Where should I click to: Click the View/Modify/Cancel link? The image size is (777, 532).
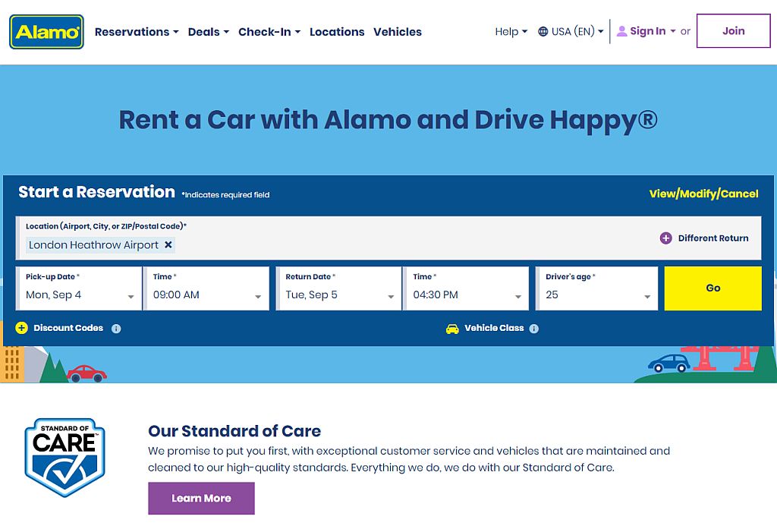pyautogui.click(x=703, y=194)
